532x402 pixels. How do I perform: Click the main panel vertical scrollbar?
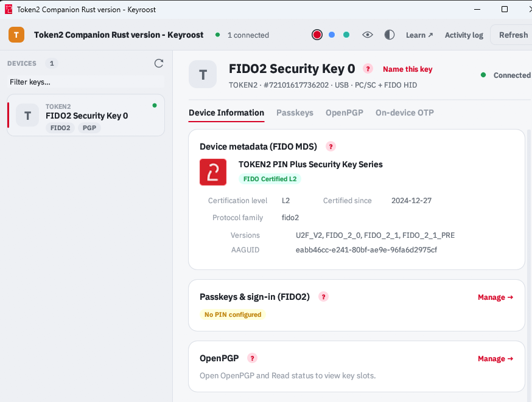529,266
